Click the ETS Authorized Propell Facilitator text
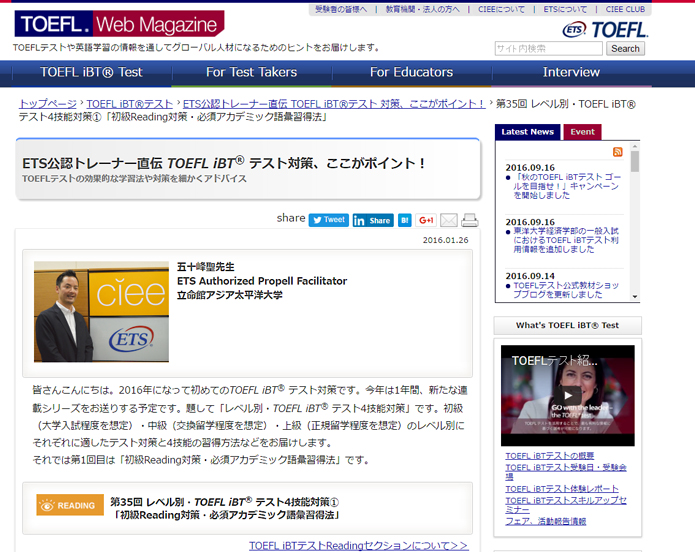 (262, 281)
